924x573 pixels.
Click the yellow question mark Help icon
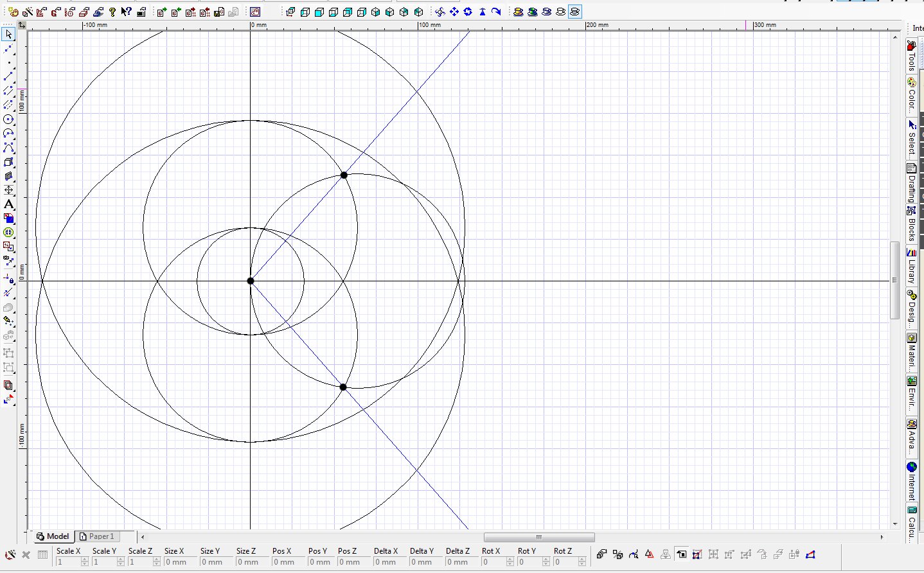pos(112,12)
